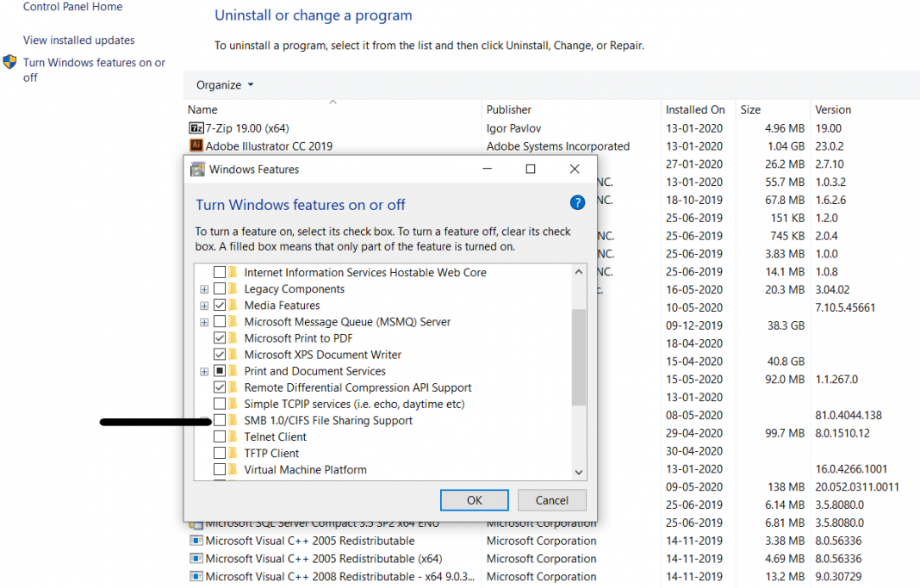The height and width of the screenshot is (588, 920).
Task: Enable the Telnet Client checkbox
Action: click(x=219, y=436)
